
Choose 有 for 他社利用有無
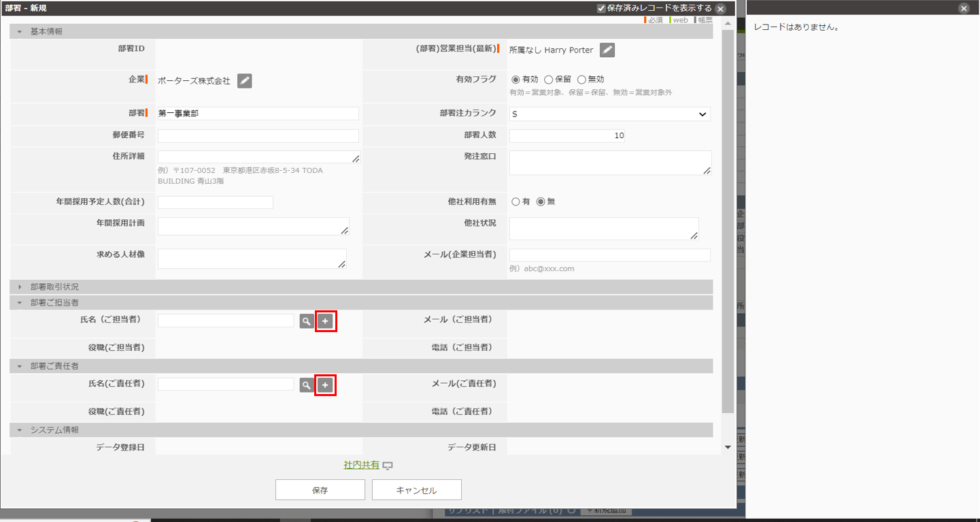coord(516,202)
